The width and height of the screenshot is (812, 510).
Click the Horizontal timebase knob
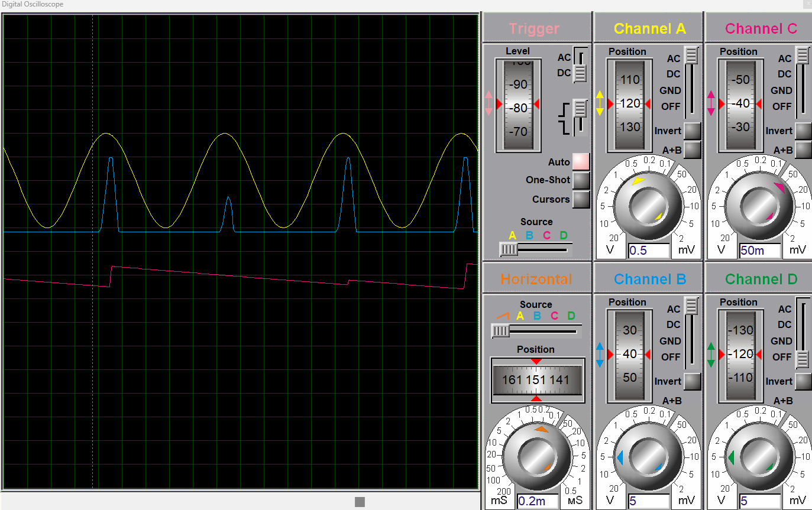(x=537, y=457)
